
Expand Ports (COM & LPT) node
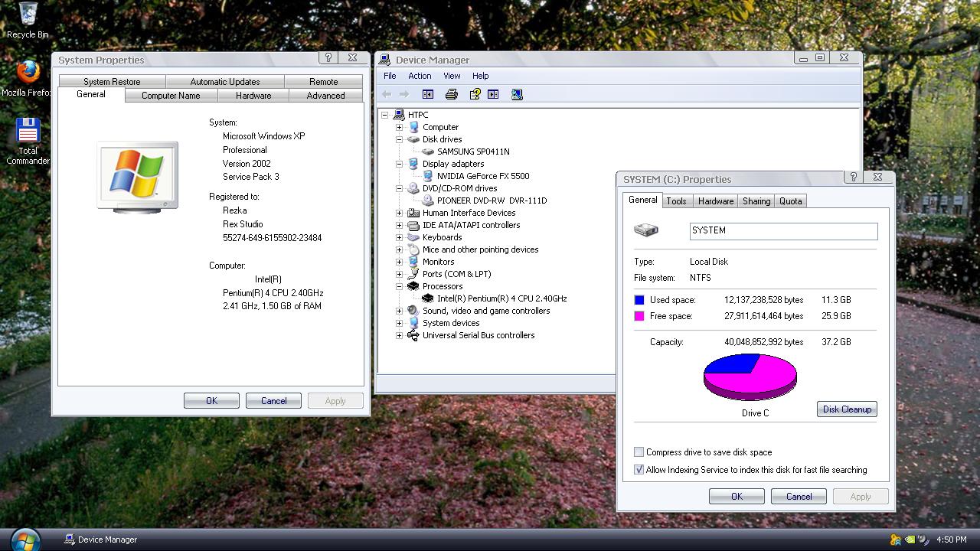point(399,274)
